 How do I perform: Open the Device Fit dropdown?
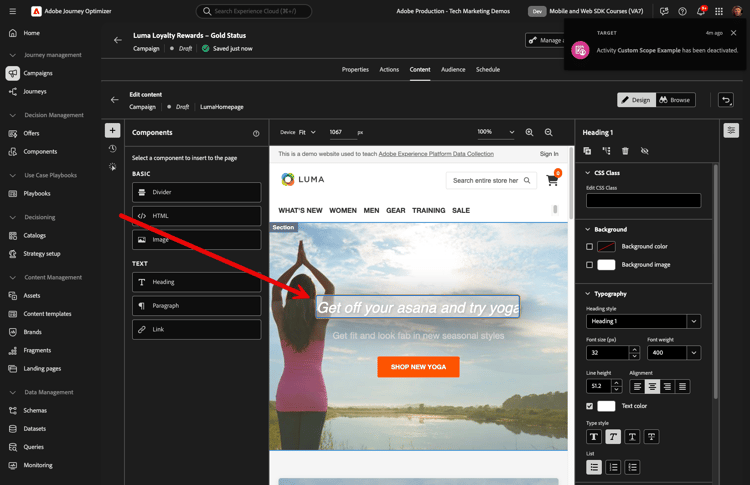click(x=307, y=132)
